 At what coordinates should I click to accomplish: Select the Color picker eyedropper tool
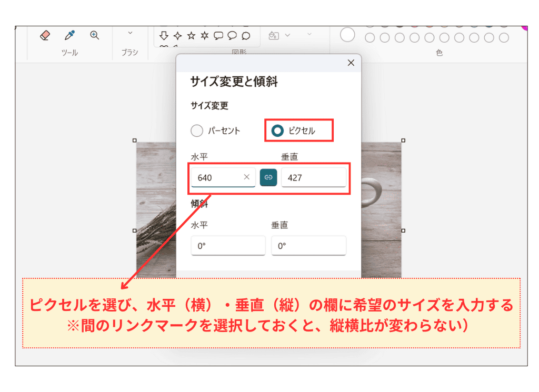69,35
